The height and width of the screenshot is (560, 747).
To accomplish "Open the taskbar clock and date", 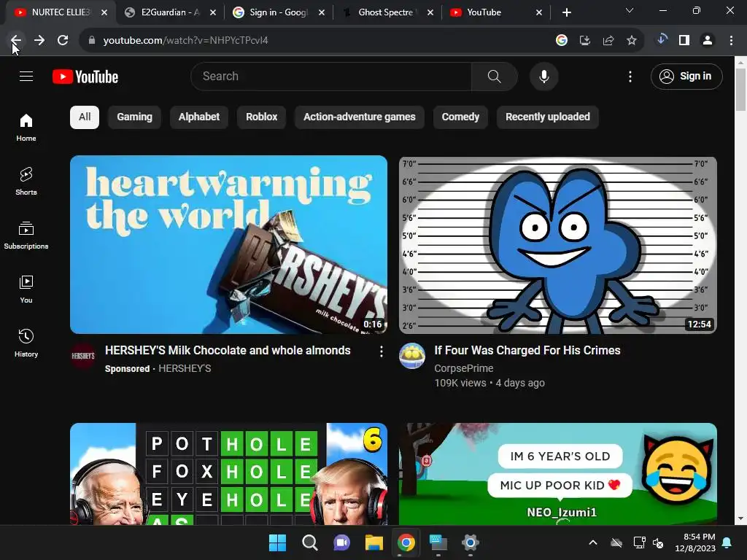I will pyautogui.click(x=695, y=542).
